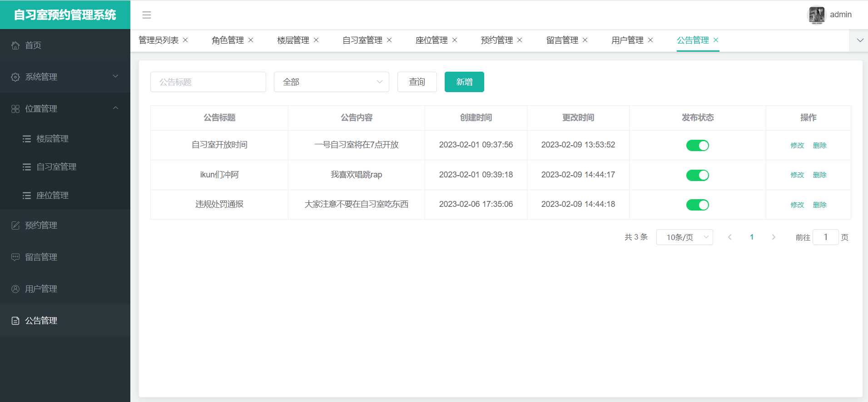The image size is (868, 402).
Task: Select page 1 in pagination
Action: tap(752, 237)
